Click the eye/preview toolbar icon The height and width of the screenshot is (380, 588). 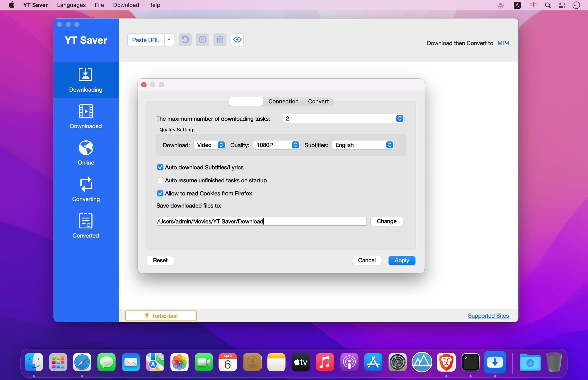click(237, 40)
